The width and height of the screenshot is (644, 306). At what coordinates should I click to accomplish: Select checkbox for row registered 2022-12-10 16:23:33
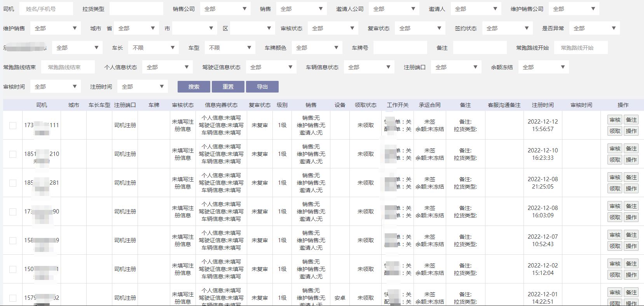tap(13, 154)
